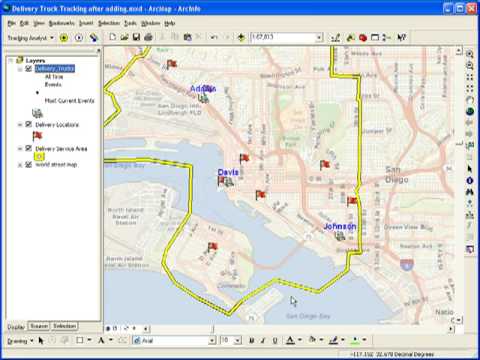The width and height of the screenshot is (480, 360).
Task: Uncheck the world street map checkbox
Action: [x=29, y=164]
